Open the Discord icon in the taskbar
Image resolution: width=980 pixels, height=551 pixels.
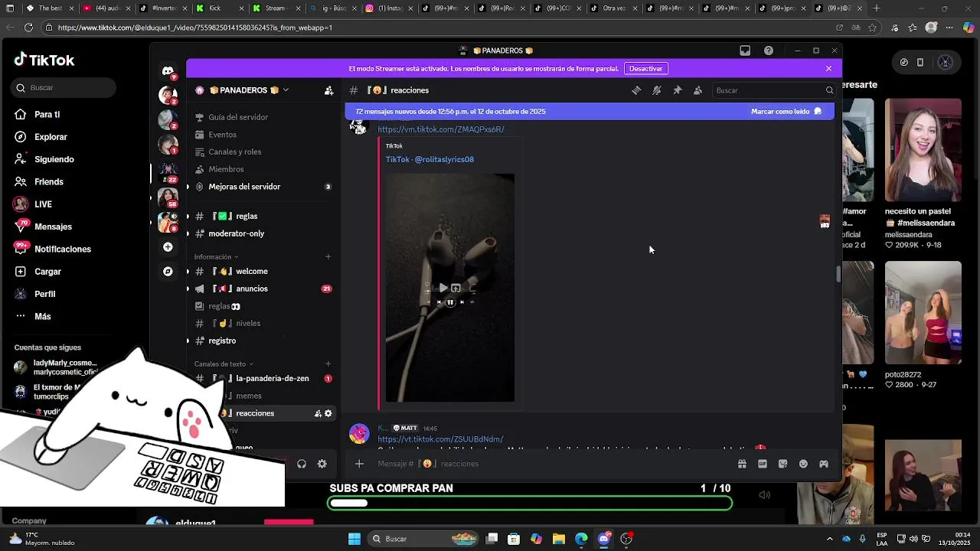pos(604,539)
